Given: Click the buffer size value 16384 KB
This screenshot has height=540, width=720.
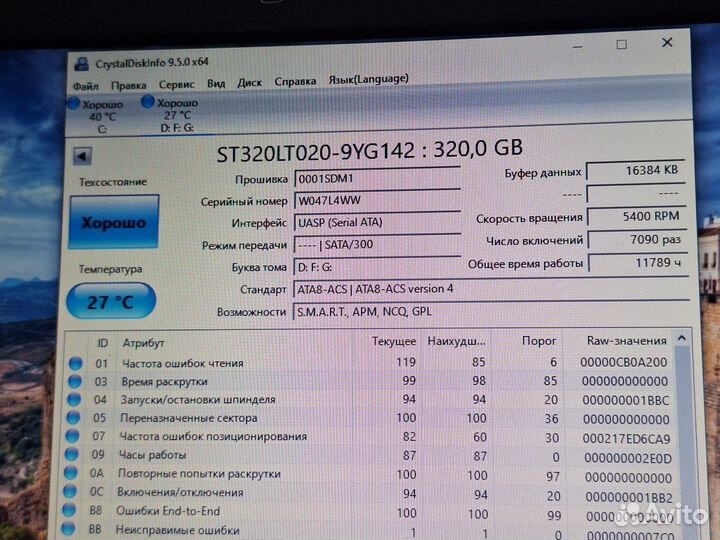Looking at the screenshot, I should [636, 171].
